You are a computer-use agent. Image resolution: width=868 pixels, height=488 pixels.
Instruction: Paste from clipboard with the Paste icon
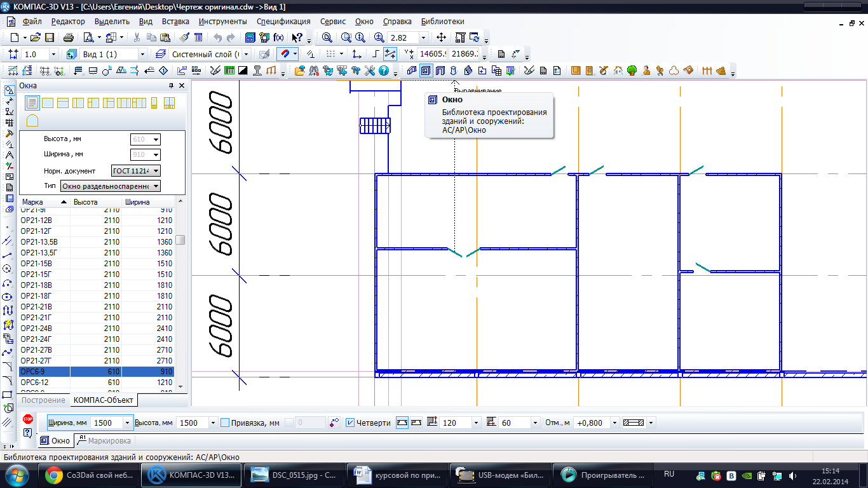165,37
